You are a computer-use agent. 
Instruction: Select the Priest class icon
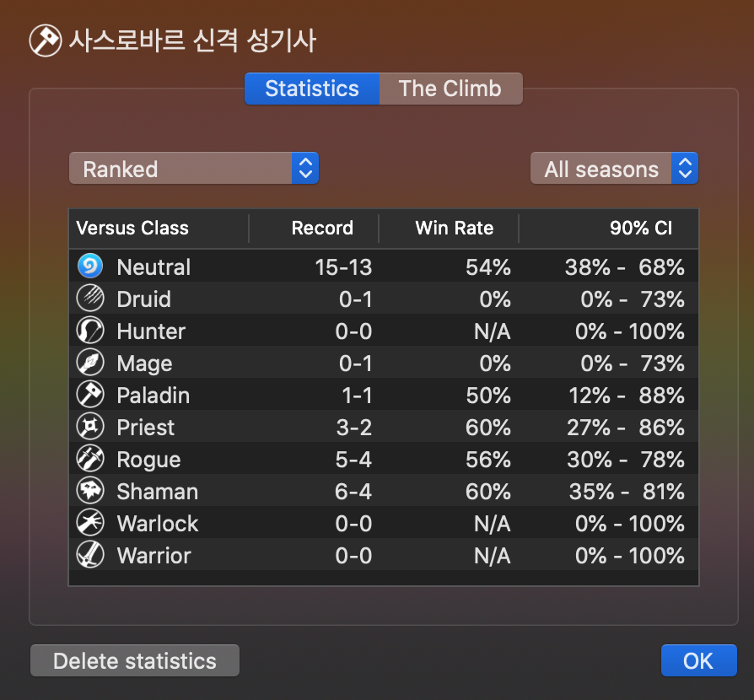90,427
